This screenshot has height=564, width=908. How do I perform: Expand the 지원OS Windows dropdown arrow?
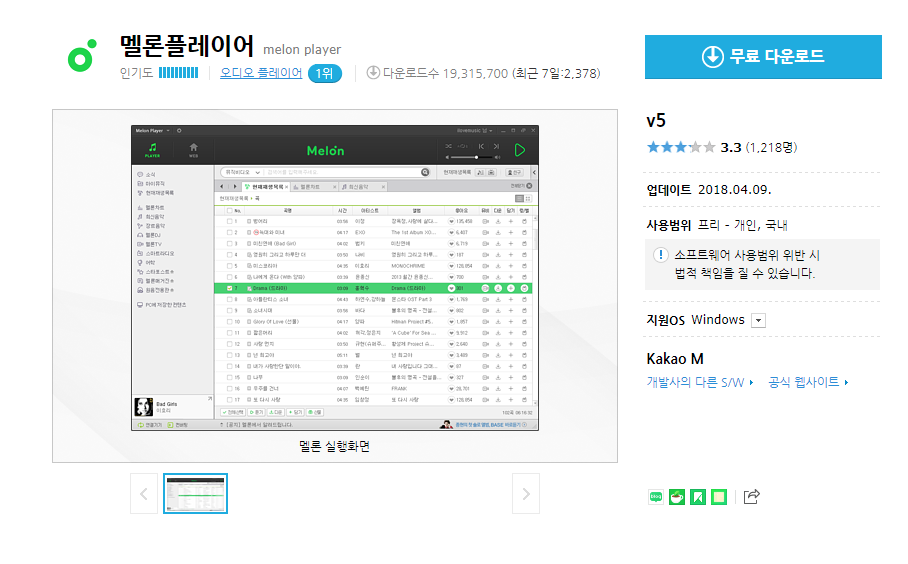tap(759, 320)
